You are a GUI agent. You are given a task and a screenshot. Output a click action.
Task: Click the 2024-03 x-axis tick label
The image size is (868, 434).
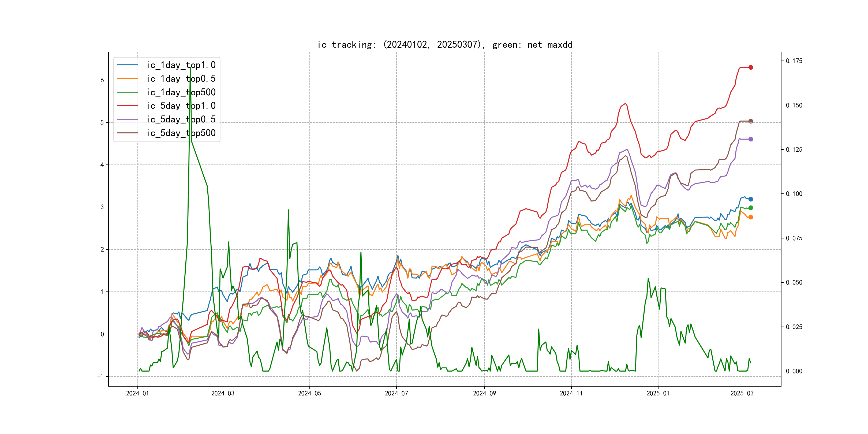(x=223, y=394)
